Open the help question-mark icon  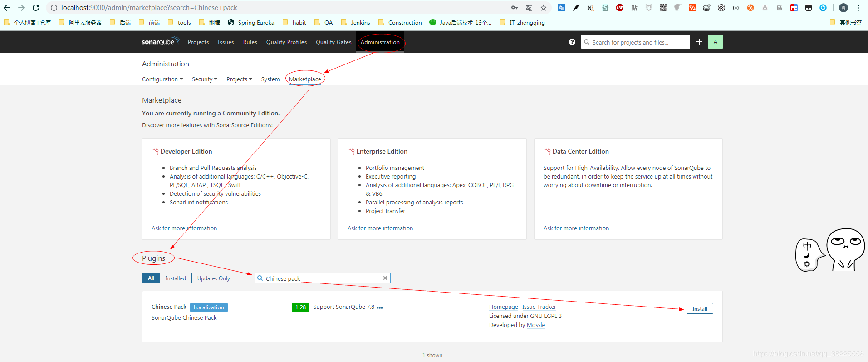pos(572,42)
